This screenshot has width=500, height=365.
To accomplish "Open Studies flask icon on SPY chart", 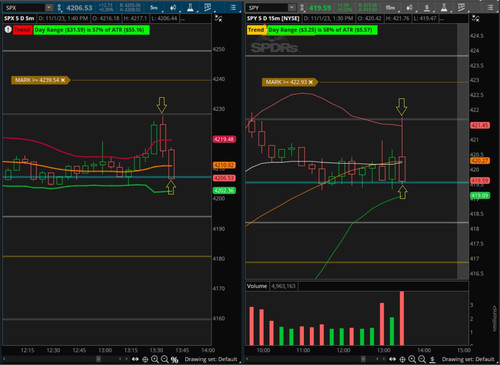I will pos(444,7).
